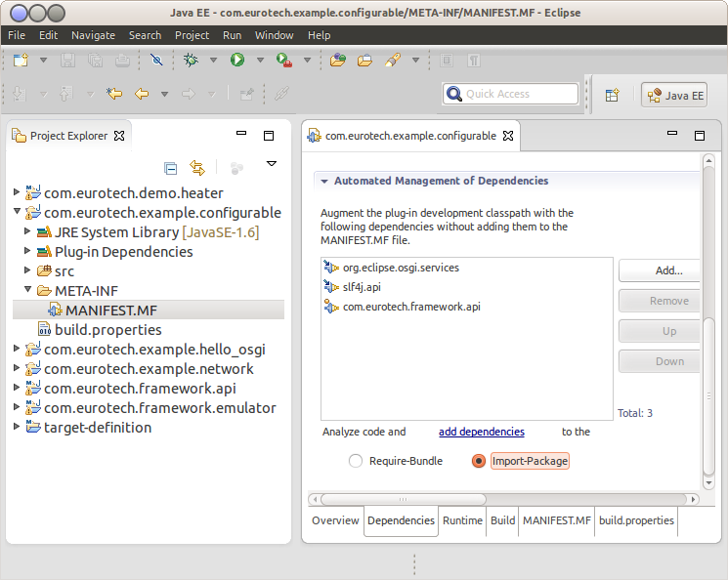This screenshot has width=728, height=580.
Task: Expand the Plug-in Dependencies node
Action: tap(28, 252)
